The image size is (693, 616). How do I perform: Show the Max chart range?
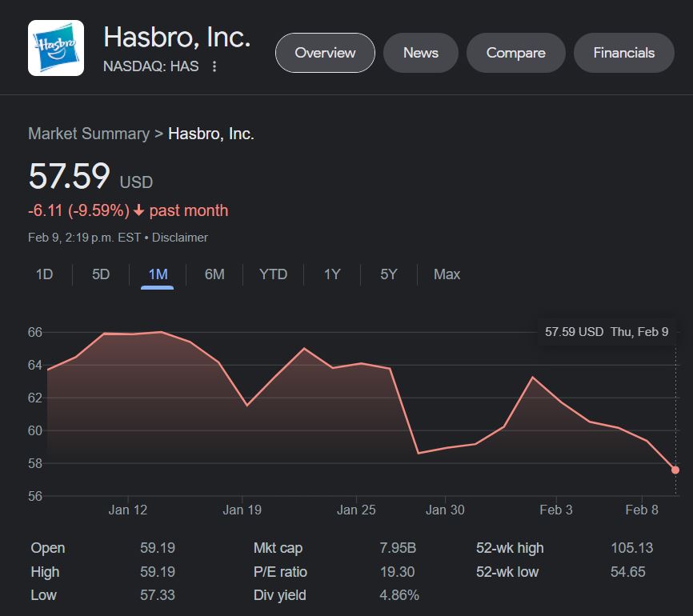click(447, 274)
